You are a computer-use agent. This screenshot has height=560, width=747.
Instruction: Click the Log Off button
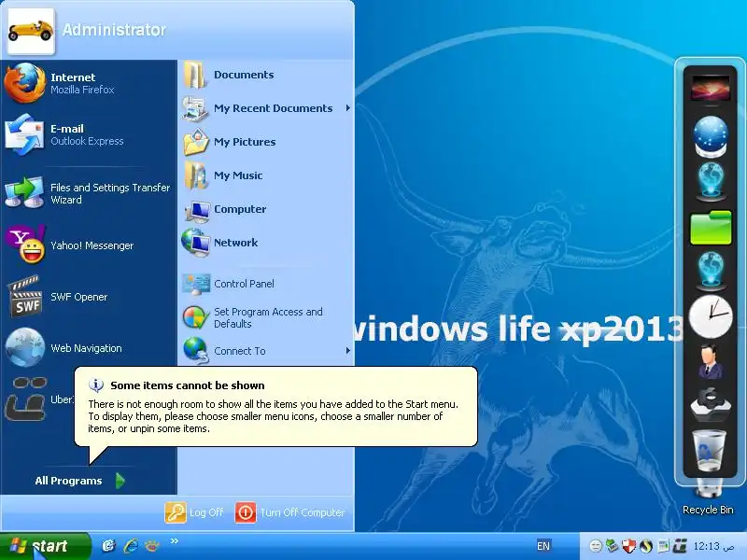pos(194,512)
